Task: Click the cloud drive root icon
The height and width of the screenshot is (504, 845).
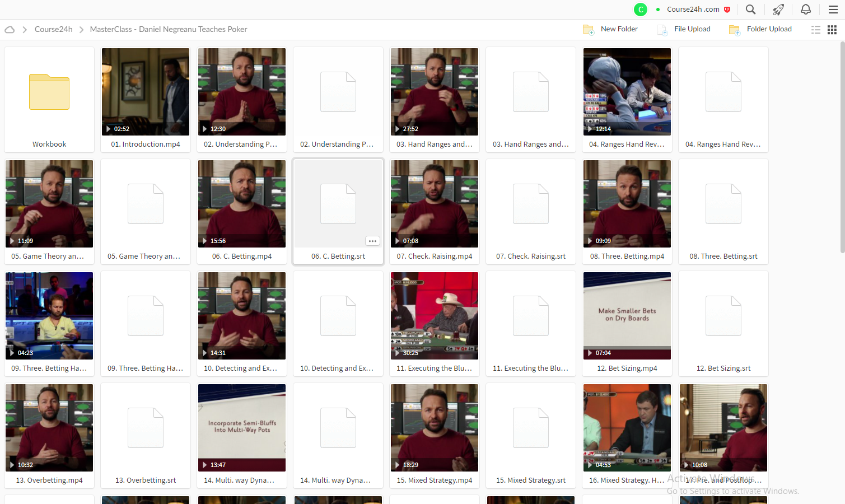Action: coord(10,30)
